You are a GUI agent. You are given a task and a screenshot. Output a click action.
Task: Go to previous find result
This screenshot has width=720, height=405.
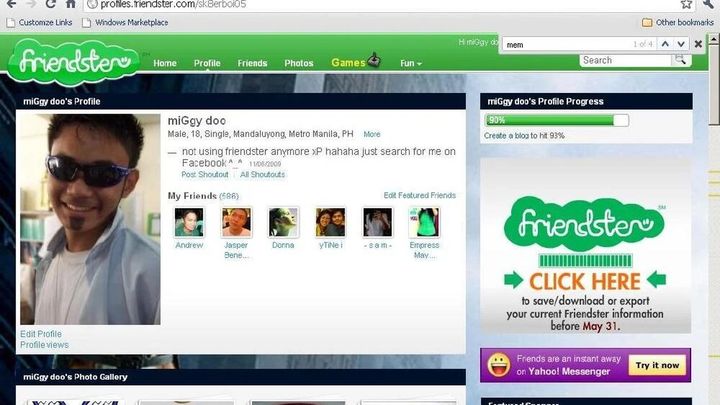[x=665, y=44]
